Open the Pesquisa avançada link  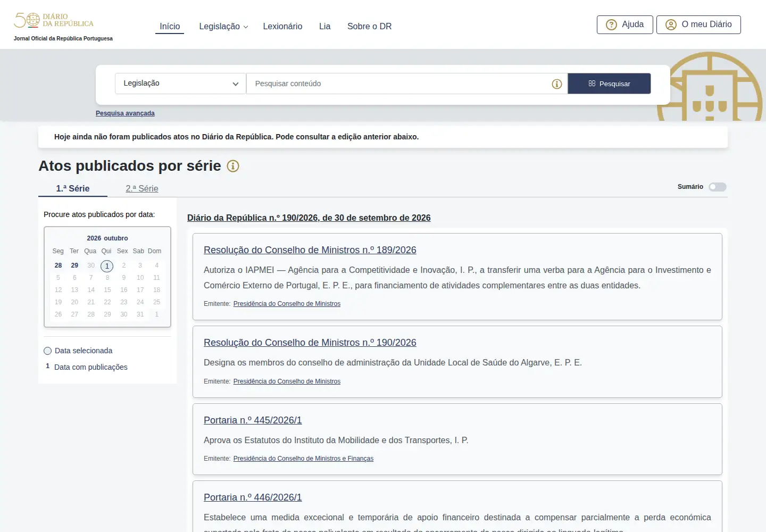[x=125, y=113]
